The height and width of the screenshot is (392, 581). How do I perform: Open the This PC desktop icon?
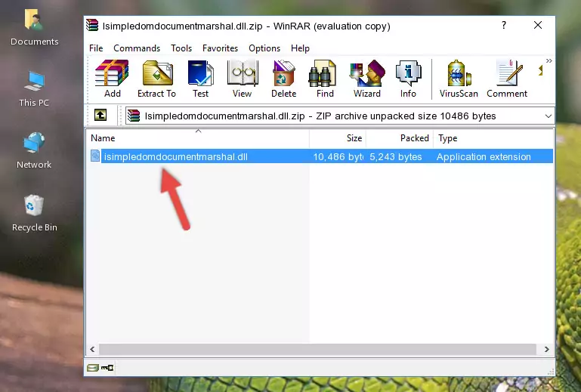pyautogui.click(x=34, y=88)
